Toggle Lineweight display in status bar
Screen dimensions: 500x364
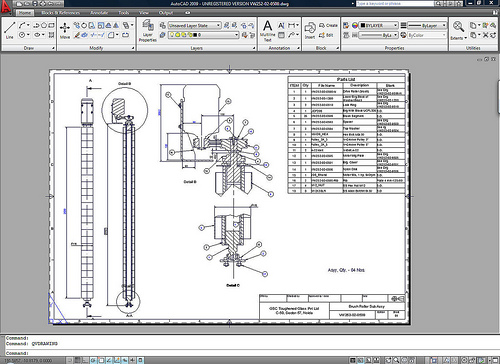pos(132,360)
